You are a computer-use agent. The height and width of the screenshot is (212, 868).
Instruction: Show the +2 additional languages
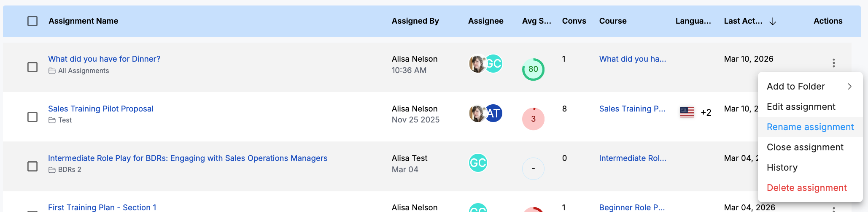tap(706, 112)
